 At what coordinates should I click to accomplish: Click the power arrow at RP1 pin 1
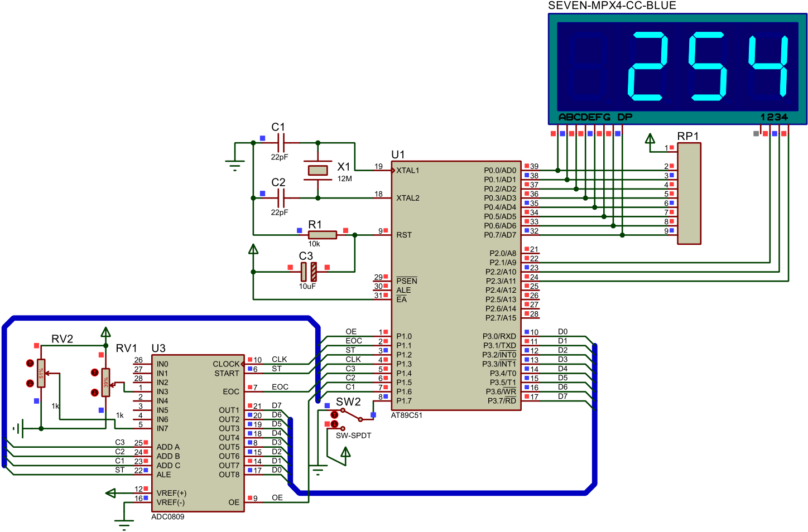click(x=650, y=139)
